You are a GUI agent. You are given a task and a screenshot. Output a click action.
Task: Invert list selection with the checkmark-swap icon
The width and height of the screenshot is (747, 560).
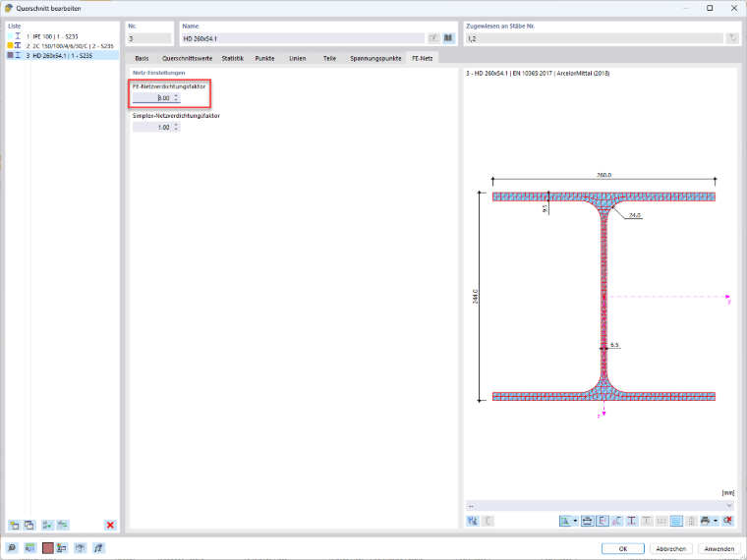tap(63, 525)
